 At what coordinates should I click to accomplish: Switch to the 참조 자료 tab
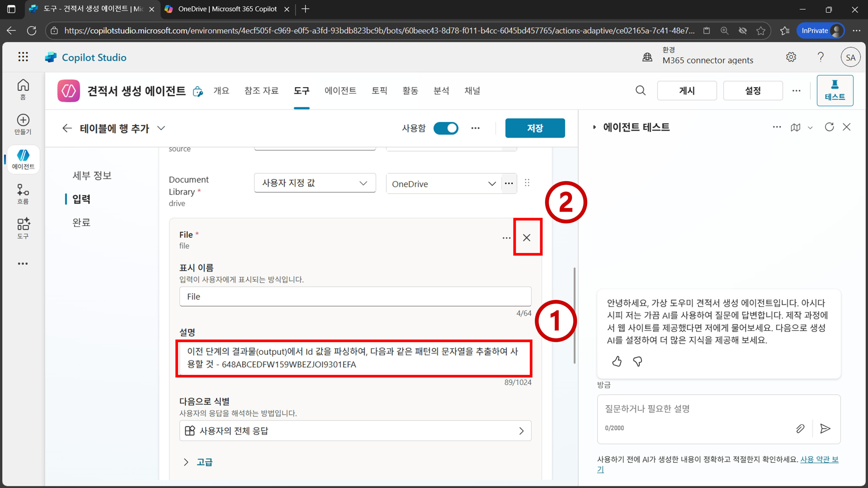(x=261, y=91)
